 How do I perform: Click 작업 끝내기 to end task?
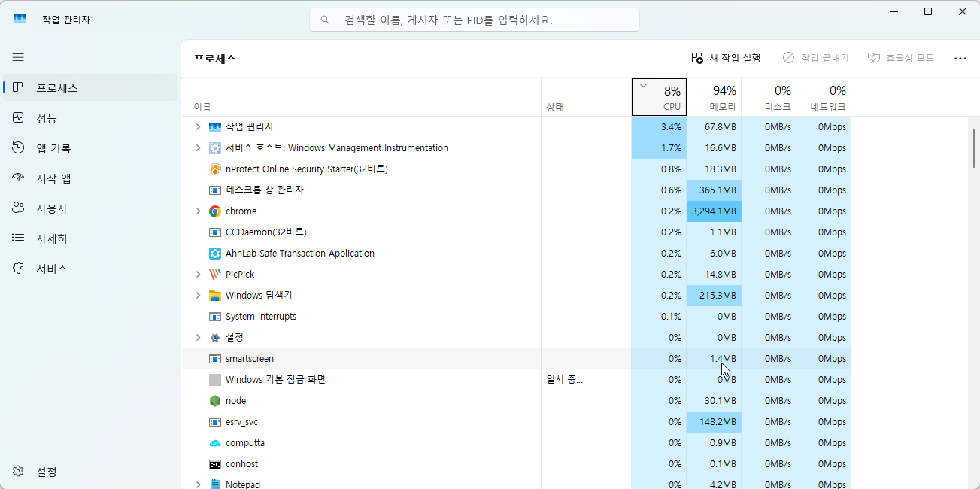(815, 57)
